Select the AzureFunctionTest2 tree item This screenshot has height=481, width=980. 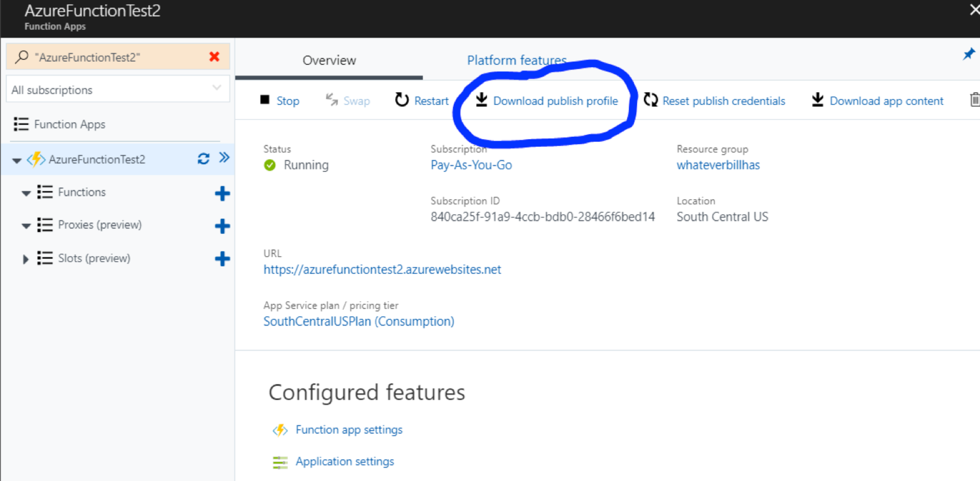(97, 159)
